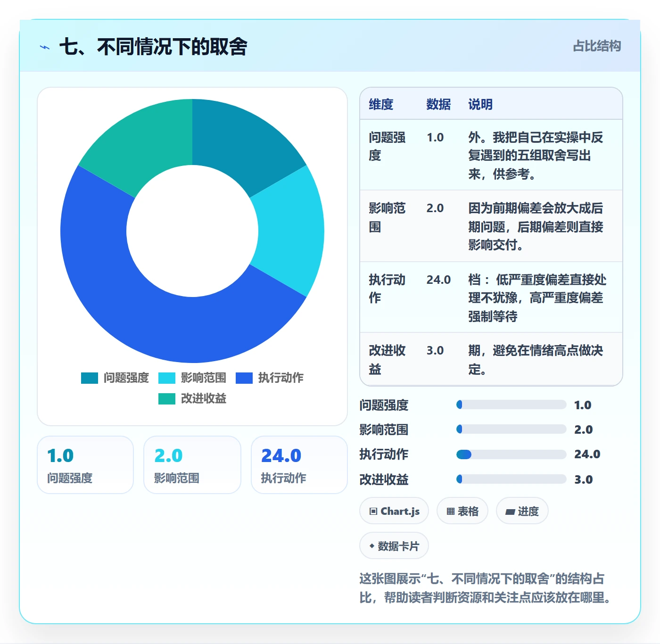The image size is (660, 644).
Task: Click the 数据卡片 chip
Action: click(394, 546)
